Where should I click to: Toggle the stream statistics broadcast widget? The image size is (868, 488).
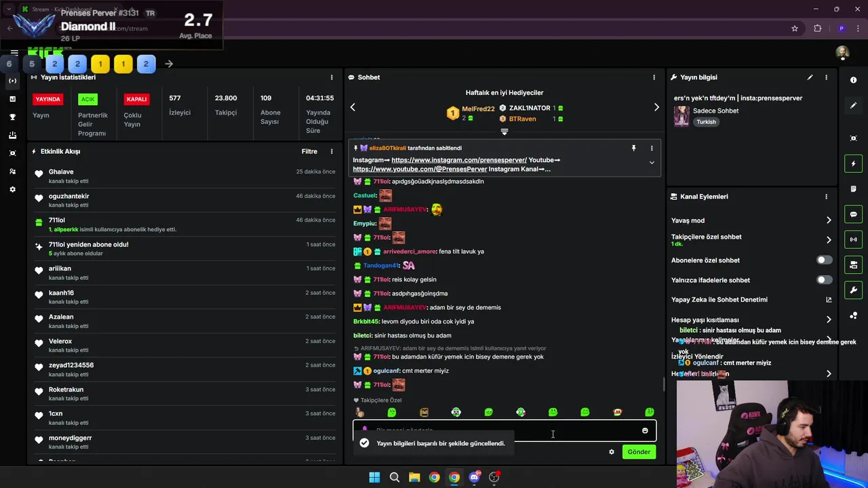click(x=853, y=239)
